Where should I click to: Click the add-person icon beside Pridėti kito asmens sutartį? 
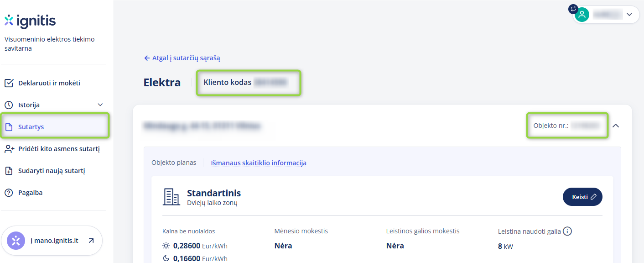9,149
